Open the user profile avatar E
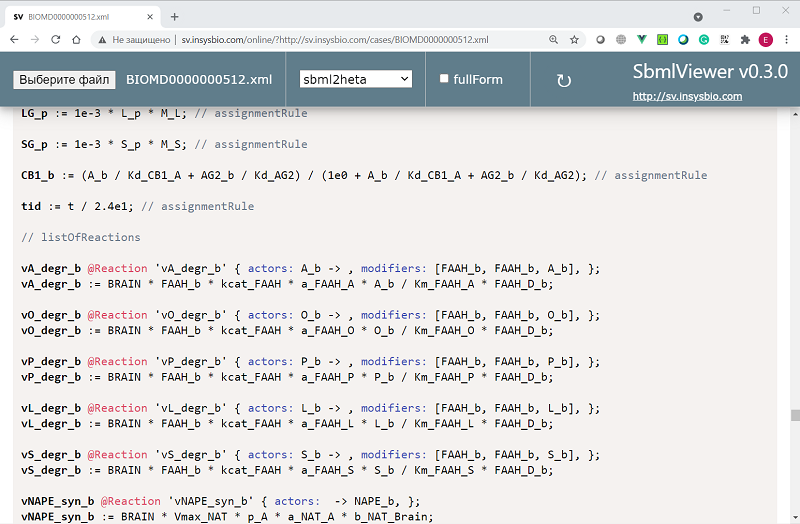The image size is (800, 524). (766, 40)
